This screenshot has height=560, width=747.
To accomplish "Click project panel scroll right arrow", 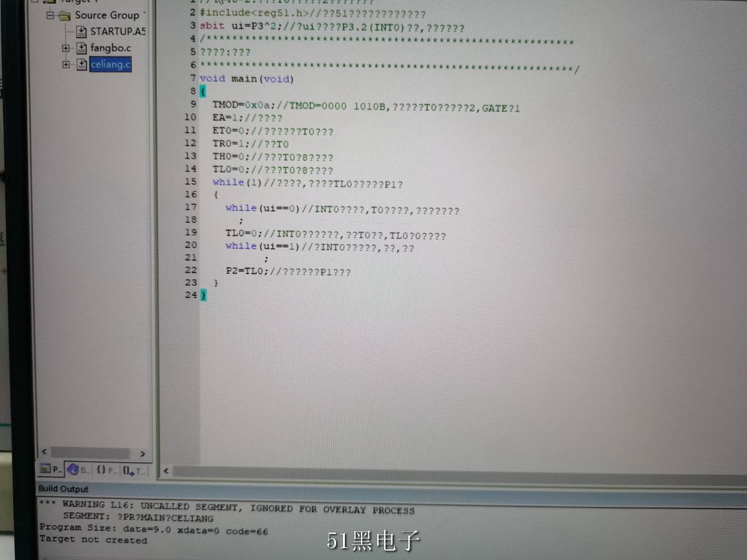I will pos(142,454).
